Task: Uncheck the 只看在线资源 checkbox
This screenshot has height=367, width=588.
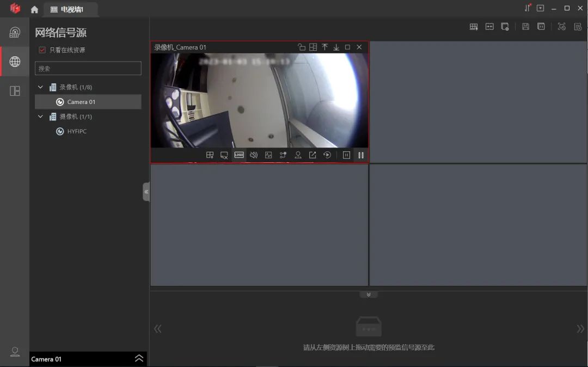Action: [42, 50]
